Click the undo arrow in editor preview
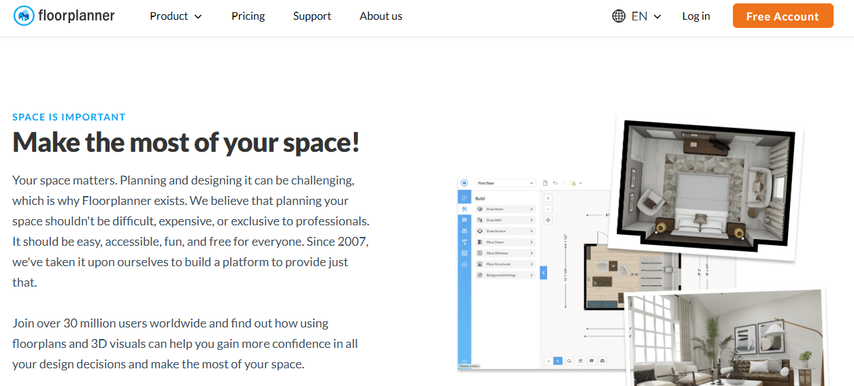The width and height of the screenshot is (854, 386). pos(555,183)
